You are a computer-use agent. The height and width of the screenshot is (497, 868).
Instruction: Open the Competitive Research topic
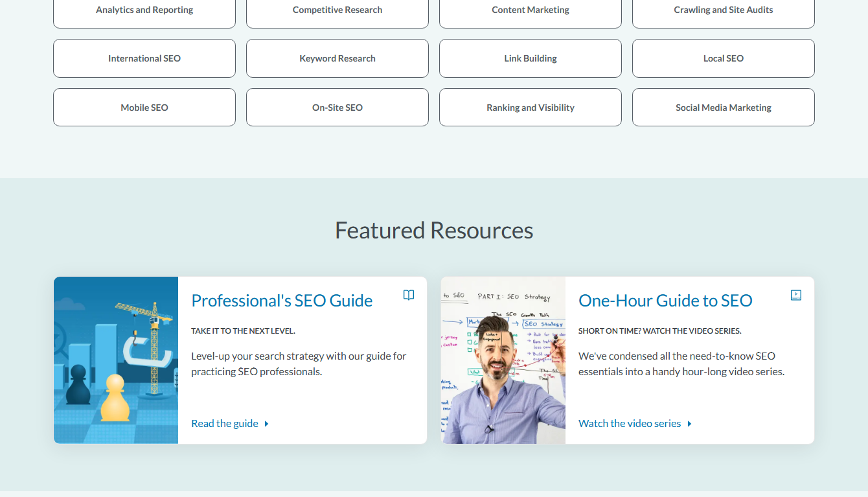(337, 11)
